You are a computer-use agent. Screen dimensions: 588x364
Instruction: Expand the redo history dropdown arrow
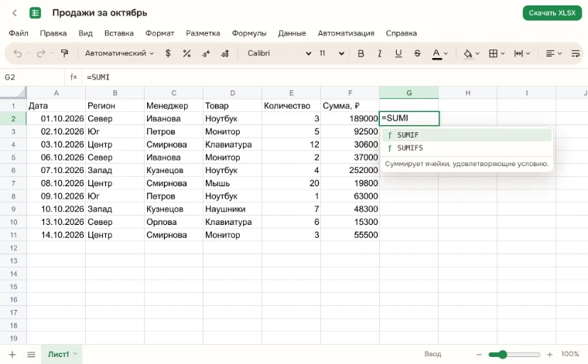tap(52, 53)
